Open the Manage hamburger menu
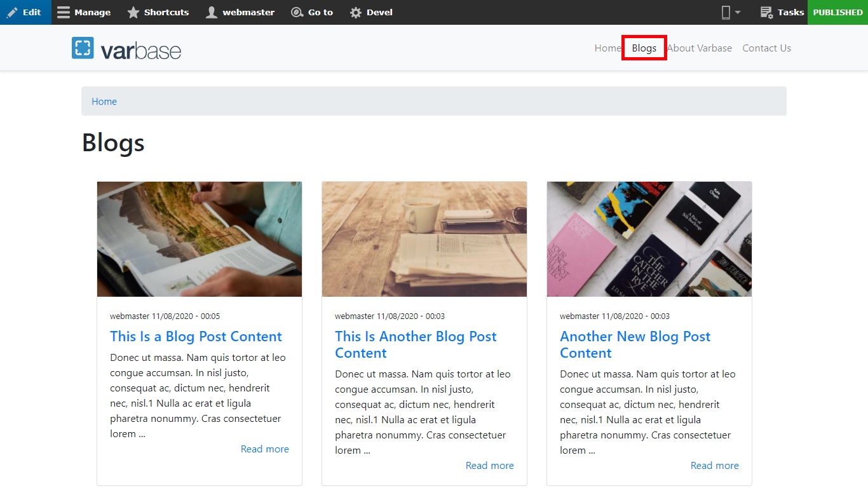Viewport: 868px width, 488px height. 64,12
